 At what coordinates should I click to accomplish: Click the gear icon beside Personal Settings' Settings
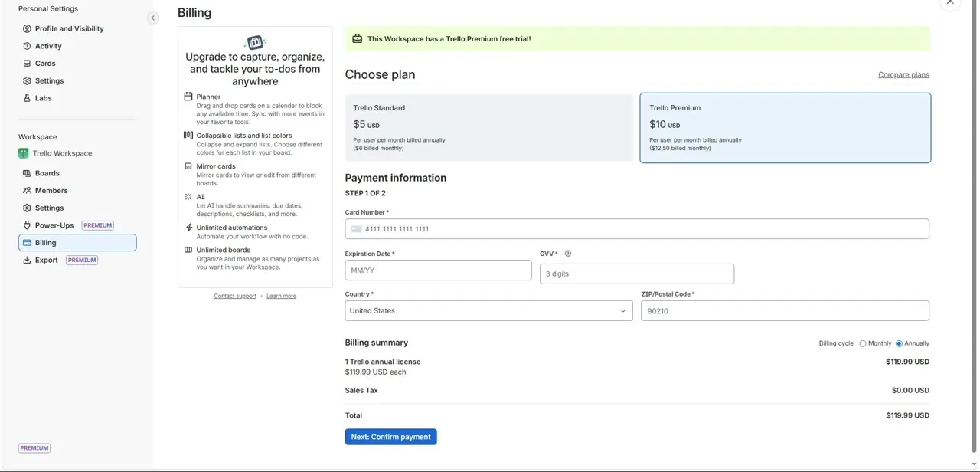pos(27,80)
